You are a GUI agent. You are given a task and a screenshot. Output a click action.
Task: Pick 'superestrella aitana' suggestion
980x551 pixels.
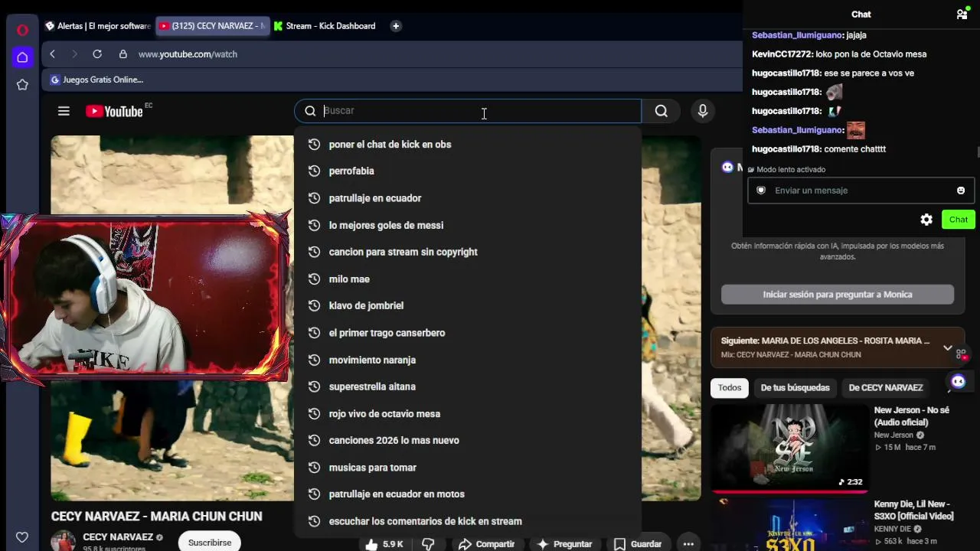(x=468, y=386)
